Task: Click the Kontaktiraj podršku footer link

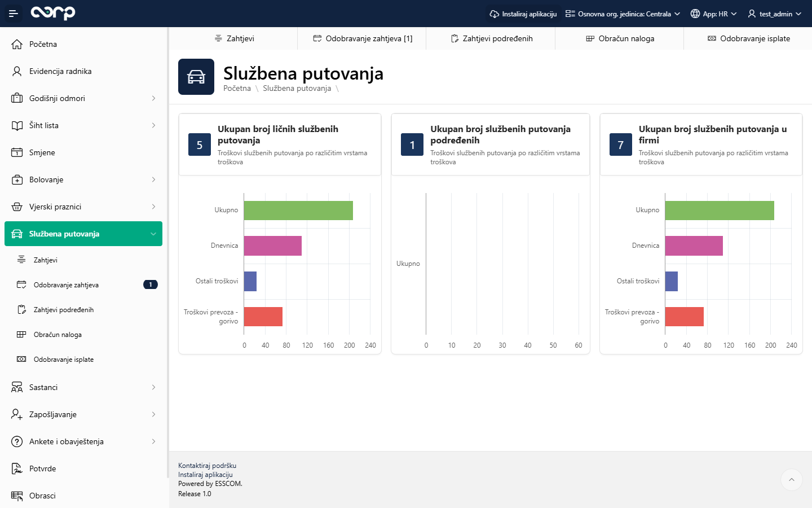Action: coord(207,466)
